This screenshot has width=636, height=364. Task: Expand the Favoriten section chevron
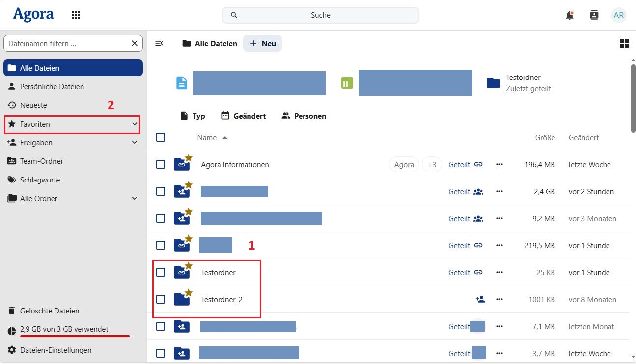point(135,124)
